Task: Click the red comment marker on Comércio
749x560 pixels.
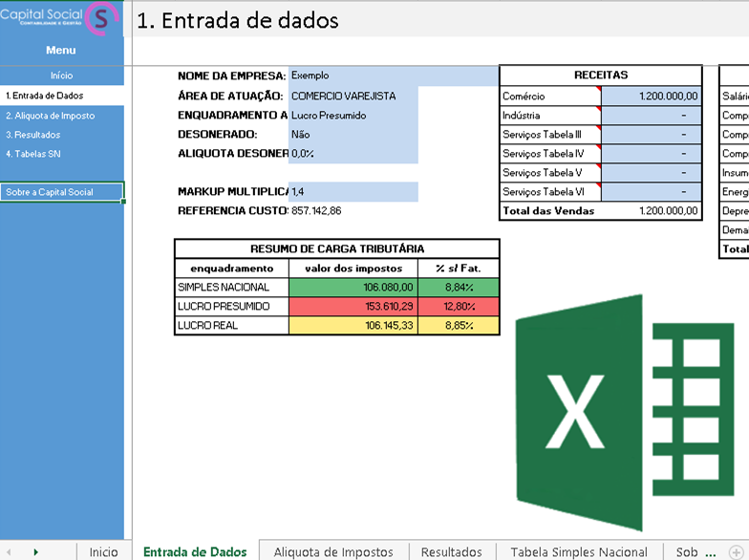Action: coord(599,89)
